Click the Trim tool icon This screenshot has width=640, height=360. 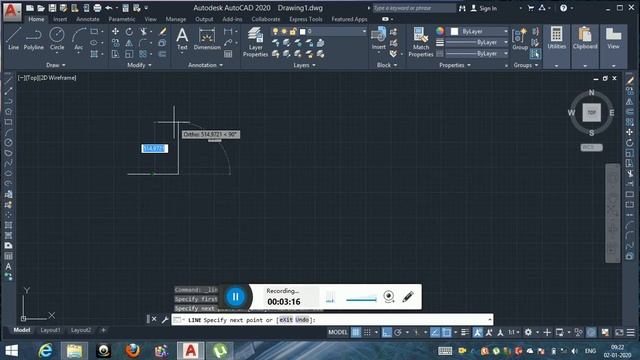[x=143, y=31]
